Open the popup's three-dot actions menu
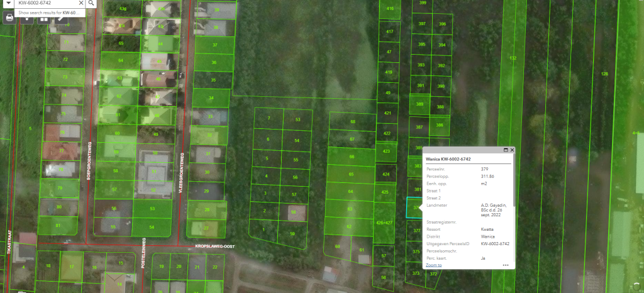Viewport: 644px width, 293px height. click(506, 265)
